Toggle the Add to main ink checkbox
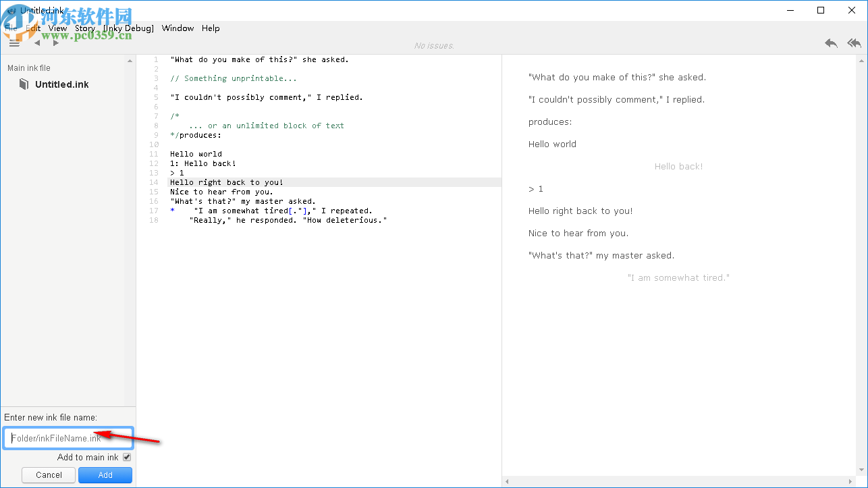This screenshot has height=488, width=868. click(x=127, y=457)
